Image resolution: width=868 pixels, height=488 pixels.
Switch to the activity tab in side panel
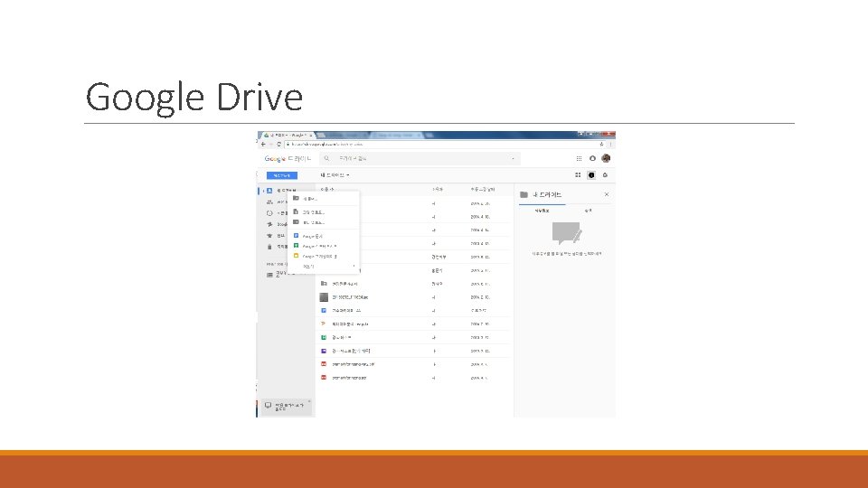tap(588, 211)
